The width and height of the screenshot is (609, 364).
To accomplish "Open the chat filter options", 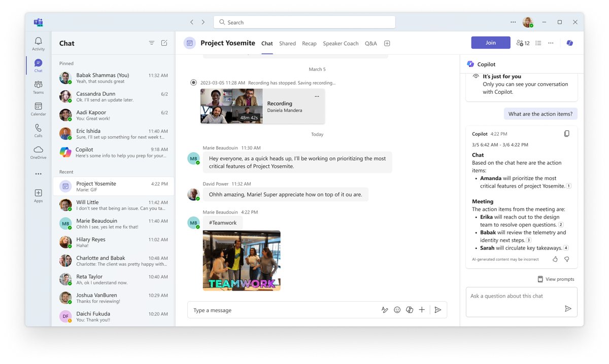I will (x=151, y=43).
